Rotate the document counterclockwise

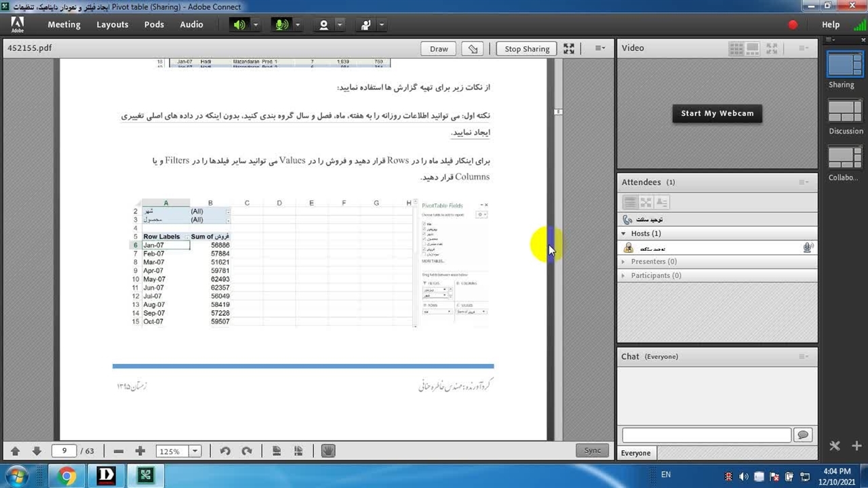coord(225,451)
